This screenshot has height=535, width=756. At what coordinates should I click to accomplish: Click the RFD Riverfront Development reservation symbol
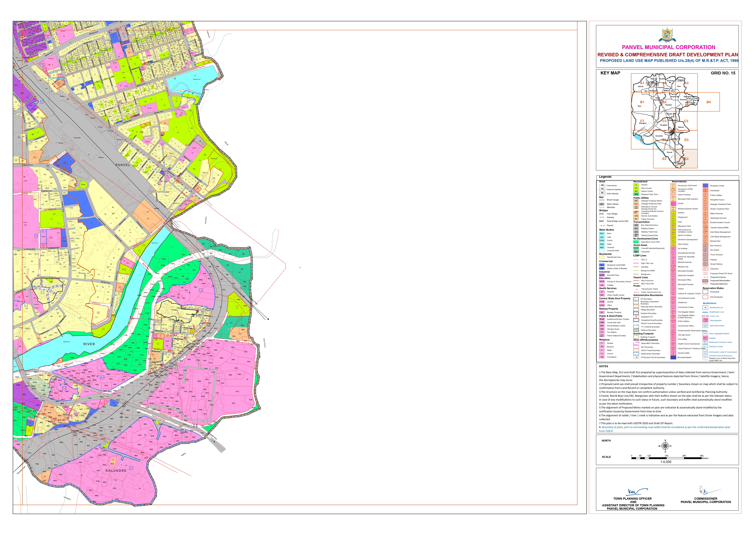pos(673,240)
